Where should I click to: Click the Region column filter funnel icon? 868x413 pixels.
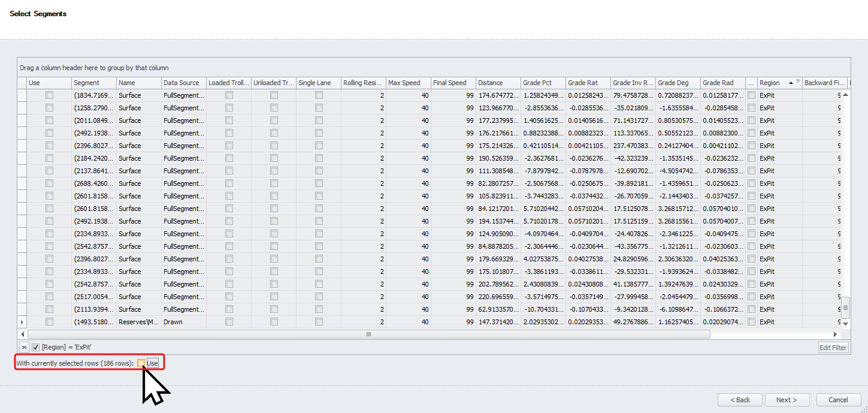pos(797,81)
